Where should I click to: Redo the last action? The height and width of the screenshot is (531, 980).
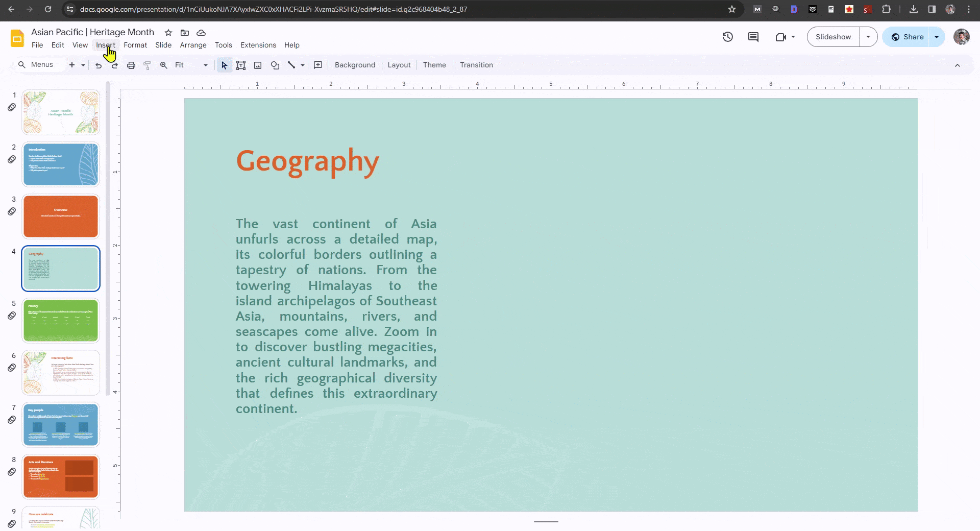click(x=114, y=65)
